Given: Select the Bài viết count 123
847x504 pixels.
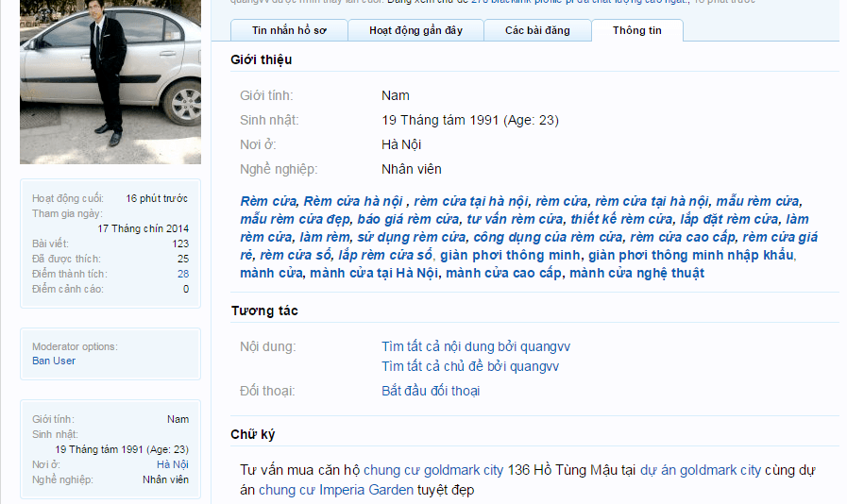Looking at the screenshot, I should 180,244.
